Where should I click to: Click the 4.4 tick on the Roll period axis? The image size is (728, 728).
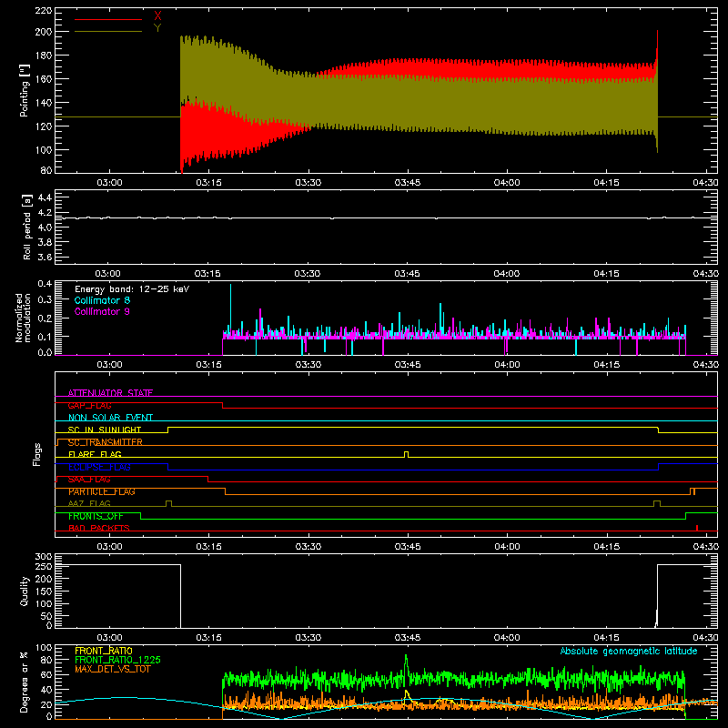click(45, 197)
